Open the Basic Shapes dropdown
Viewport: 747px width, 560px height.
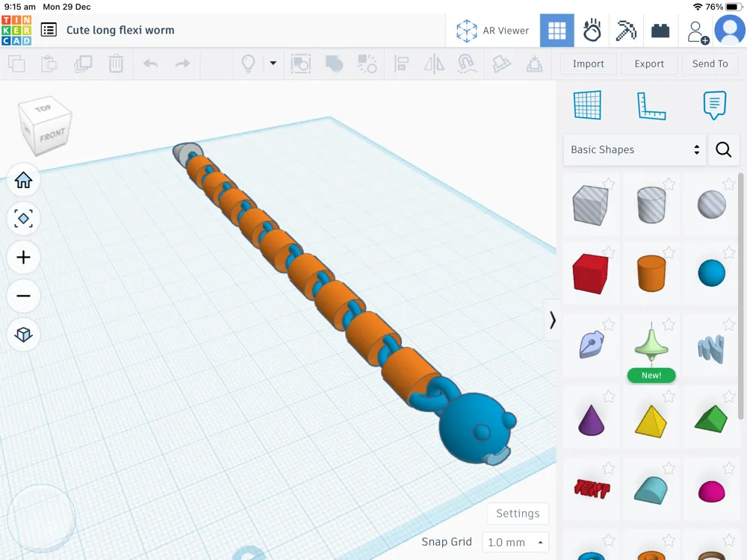(x=633, y=149)
